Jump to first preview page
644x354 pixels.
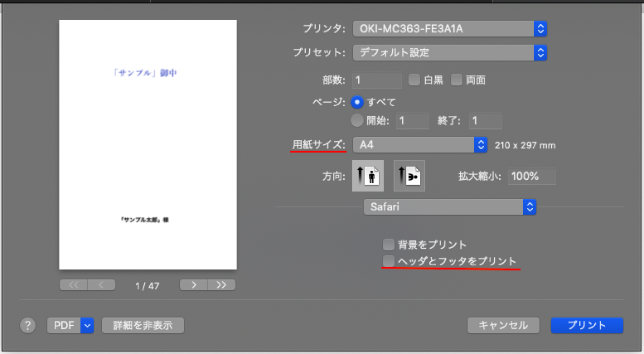coord(73,285)
